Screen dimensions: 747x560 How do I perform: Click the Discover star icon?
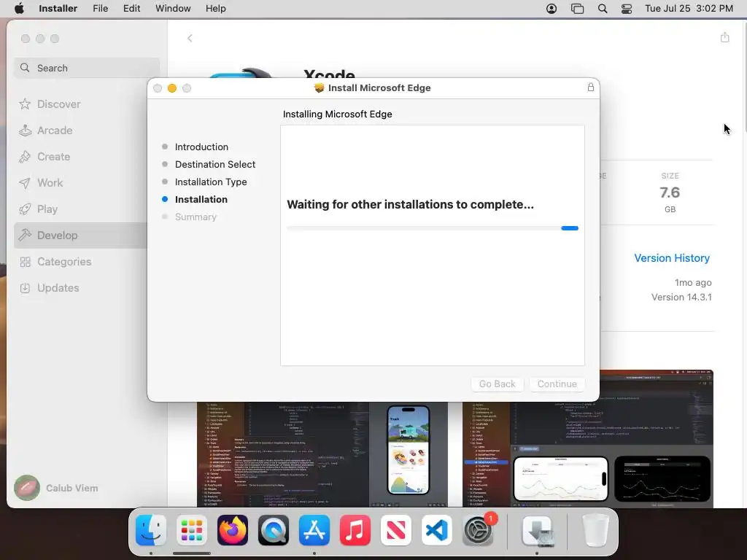pos(25,104)
